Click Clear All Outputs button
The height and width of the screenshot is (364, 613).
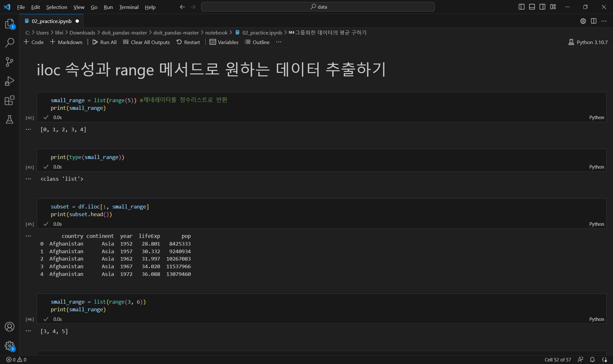pos(146,42)
